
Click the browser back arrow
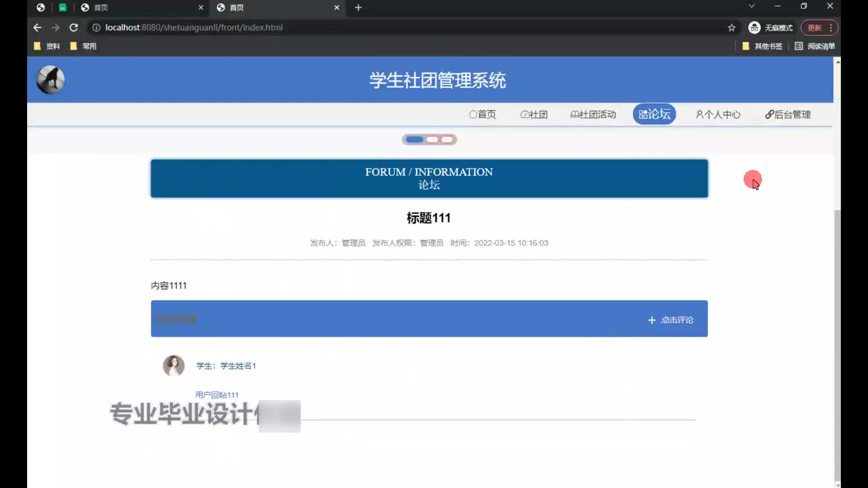(x=37, y=28)
